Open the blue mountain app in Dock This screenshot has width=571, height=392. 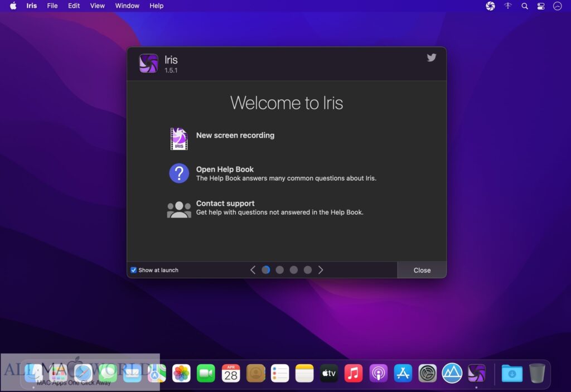(452, 374)
